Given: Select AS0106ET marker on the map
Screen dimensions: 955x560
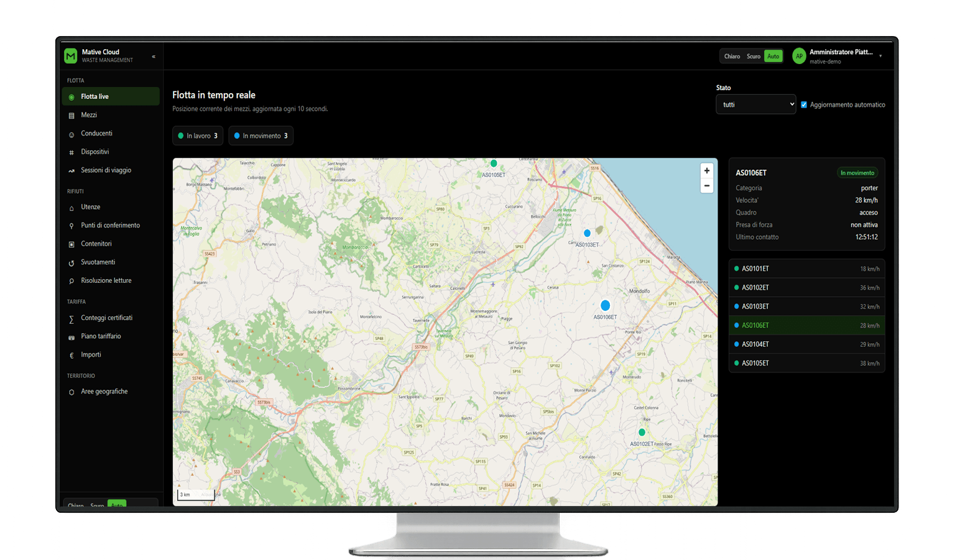Looking at the screenshot, I should 605,305.
